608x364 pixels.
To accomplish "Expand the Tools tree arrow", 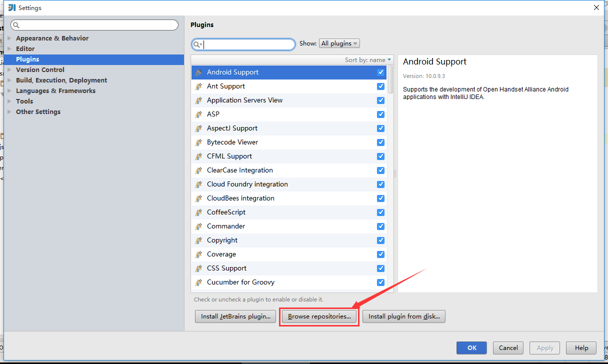I will point(9,101).
